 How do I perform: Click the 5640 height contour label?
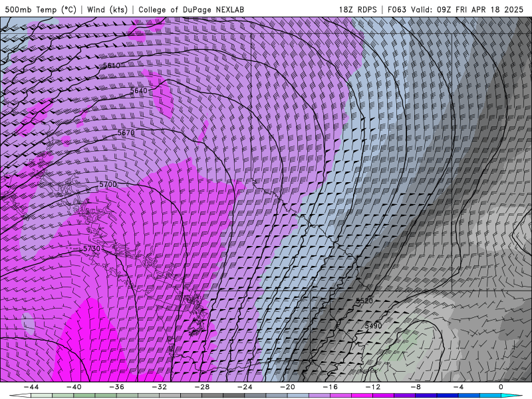coord(139,90)
